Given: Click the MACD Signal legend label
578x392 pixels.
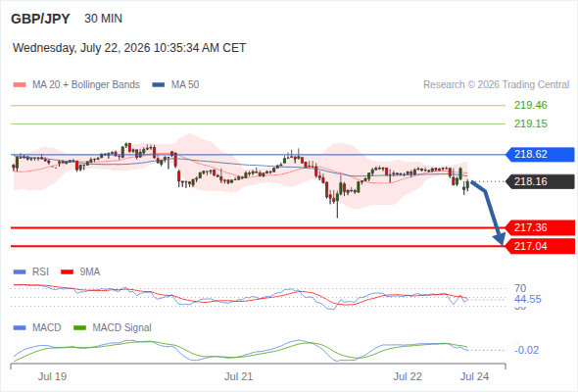Looking at the screenshot, I should (x=122, y=328).
